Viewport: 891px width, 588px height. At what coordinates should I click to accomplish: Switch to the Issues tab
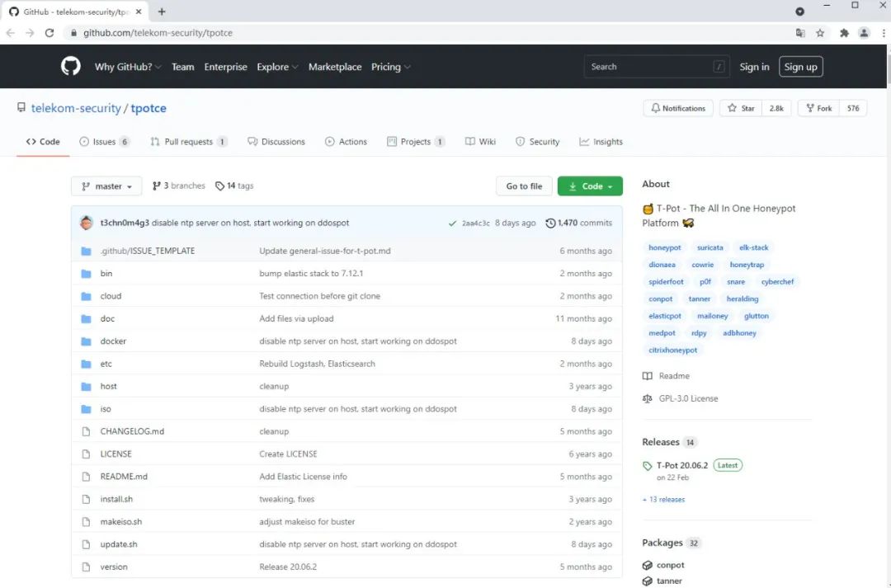coord(105,142)
